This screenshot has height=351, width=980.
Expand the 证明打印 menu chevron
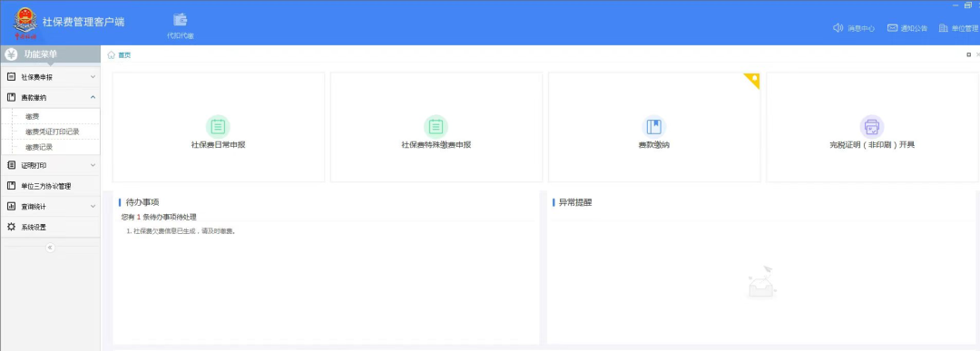93,165
